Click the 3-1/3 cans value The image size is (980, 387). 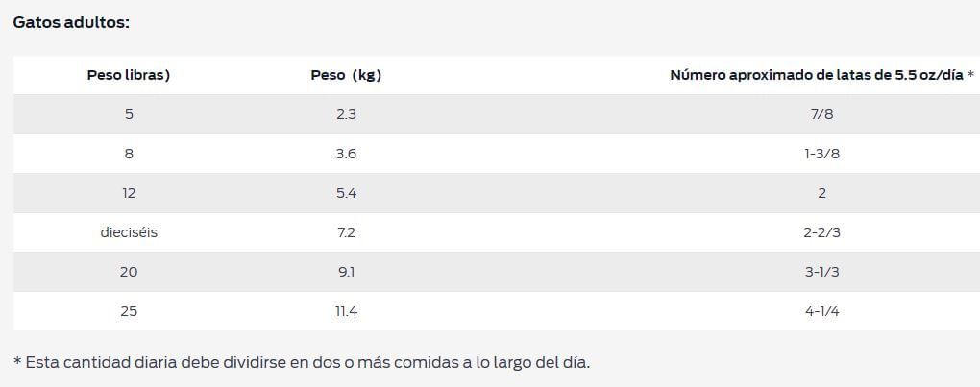click(821, 272)
